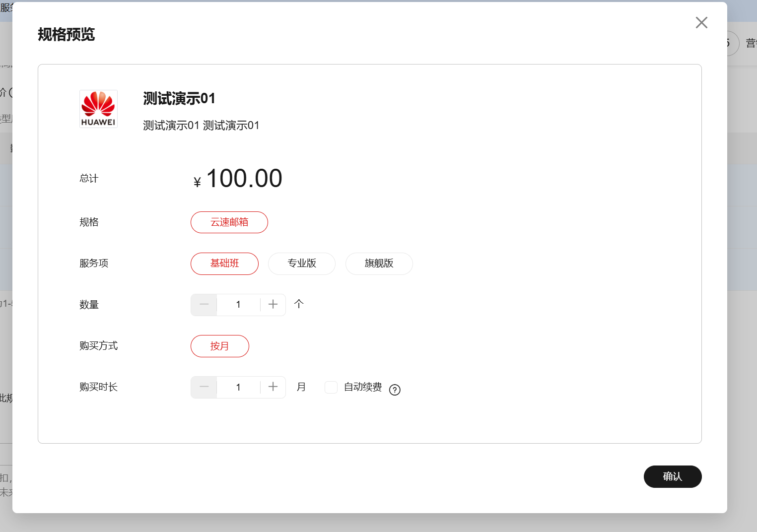The width and height of the screenshot is (757, 532).
Task: Select the 基础班 service option
Action: click(224, 264)
